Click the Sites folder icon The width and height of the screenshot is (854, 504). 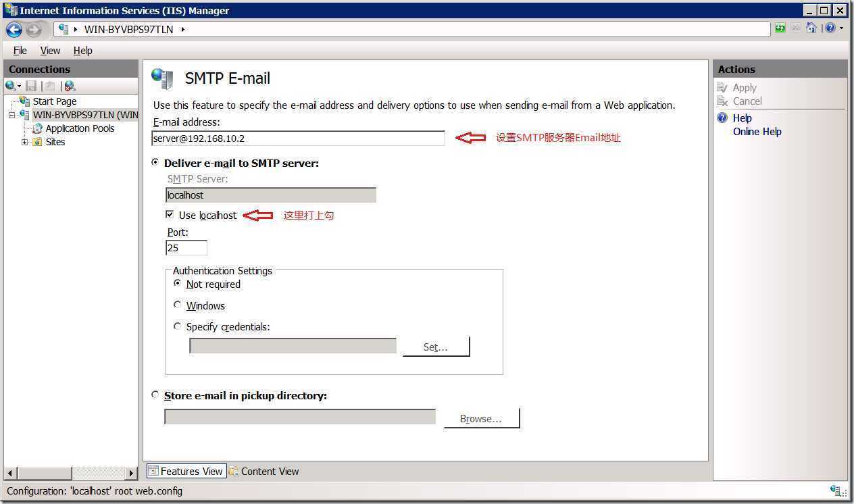[38, 142]
